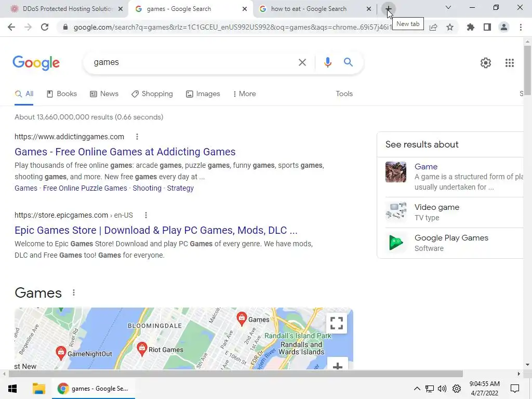Open Video game panel entry
532x399 pixels.
[436, 207]
